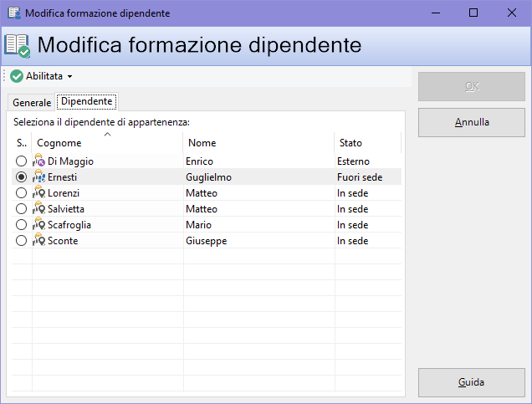
Task: Click Matteo in the Salvietta row
Action: click(202, 209)
